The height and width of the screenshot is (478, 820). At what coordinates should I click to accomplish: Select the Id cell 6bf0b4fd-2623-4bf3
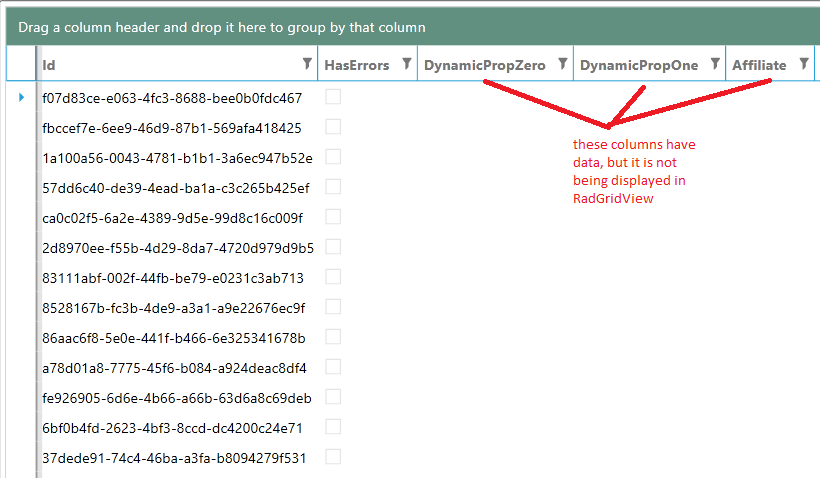(173, 428)
